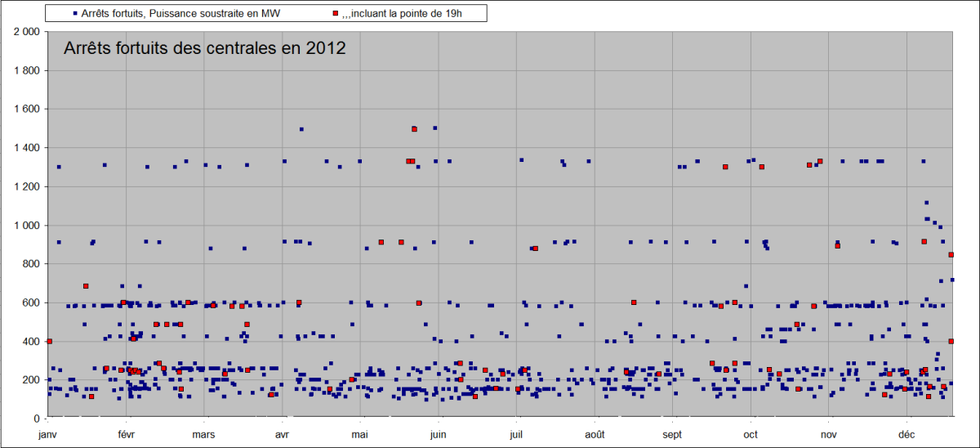Click the 'mars' axis label
The height and width of the screenshot is (448, 980).
point(203,435)
